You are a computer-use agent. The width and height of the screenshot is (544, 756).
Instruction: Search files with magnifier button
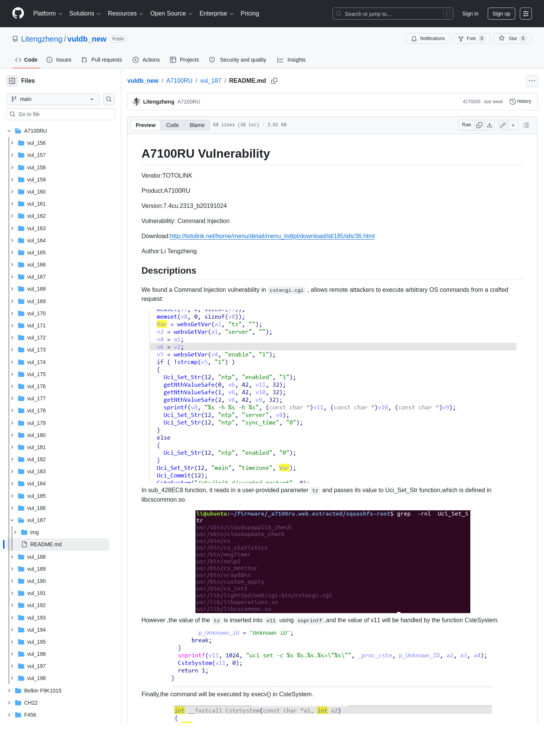pyautogui.click(x=109, y=99)
